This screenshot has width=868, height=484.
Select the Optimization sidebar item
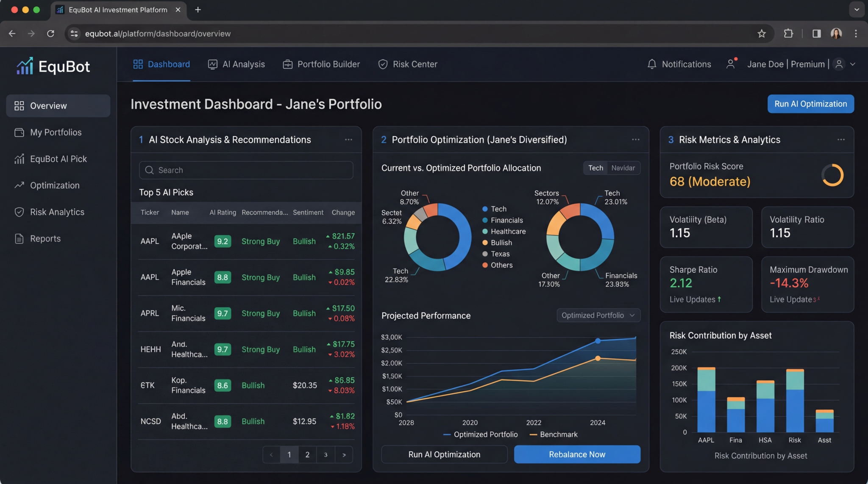54,185
